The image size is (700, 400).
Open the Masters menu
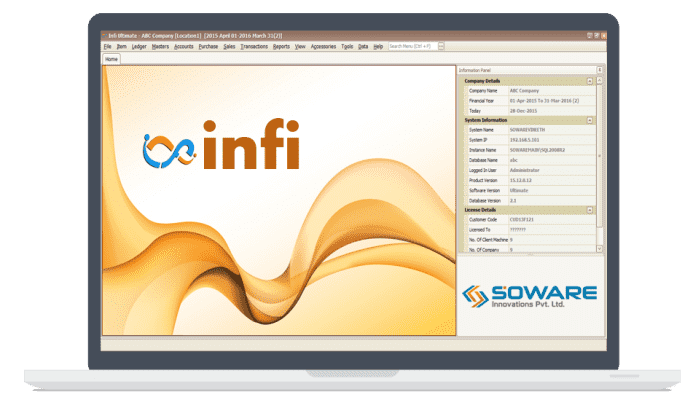160,46
